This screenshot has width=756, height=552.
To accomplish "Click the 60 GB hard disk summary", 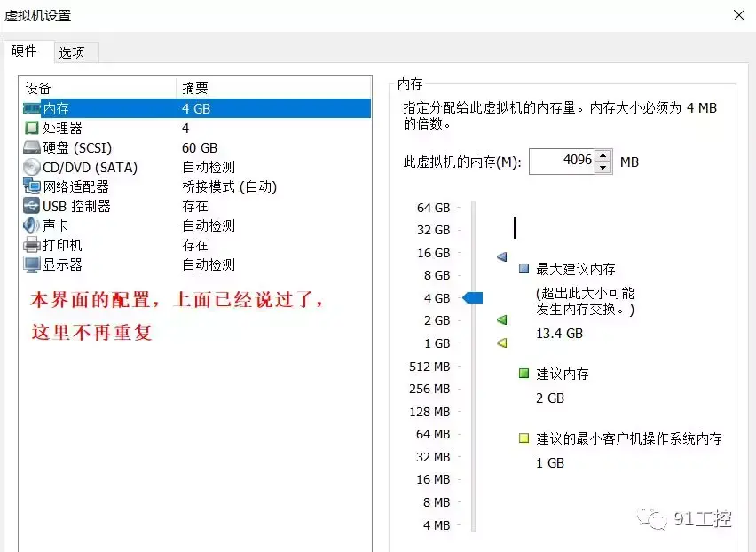I will pos(200,147).
